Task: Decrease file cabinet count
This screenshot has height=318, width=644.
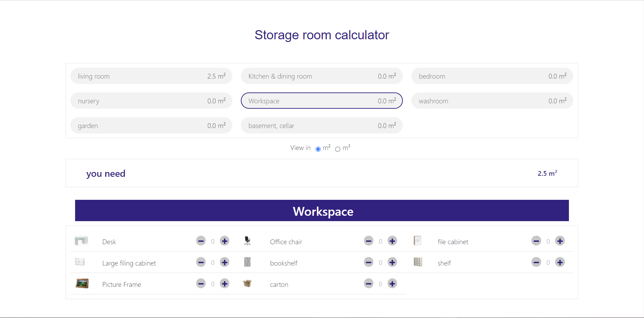Action: tap(536, 241)
